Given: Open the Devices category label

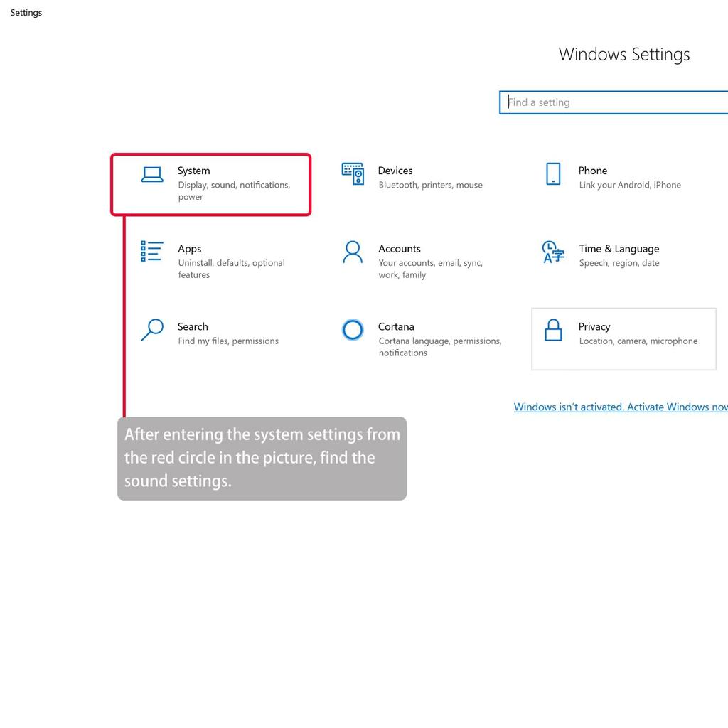Looking at the screenshot, I should click(x=395, y=171).
